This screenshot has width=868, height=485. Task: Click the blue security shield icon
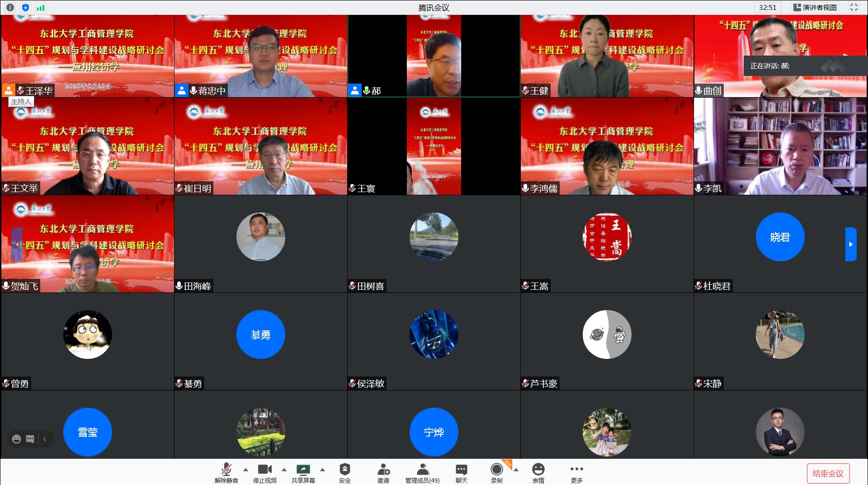coord(25,7)
